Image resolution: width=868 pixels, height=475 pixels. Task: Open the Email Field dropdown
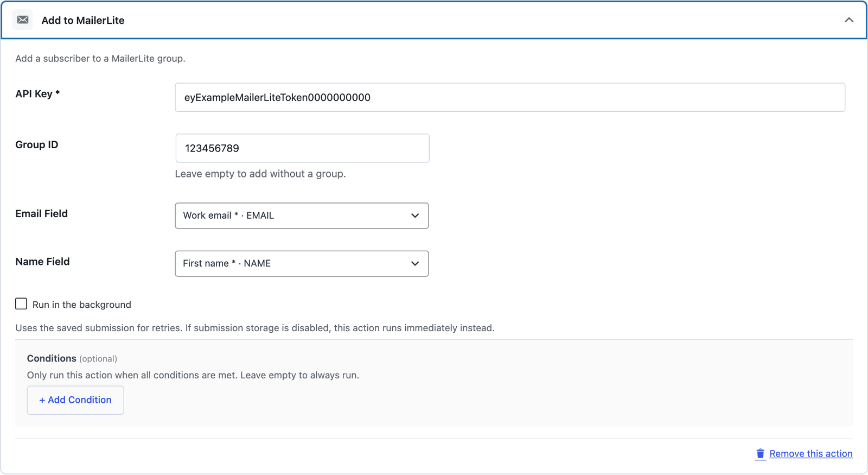point(302,216)
